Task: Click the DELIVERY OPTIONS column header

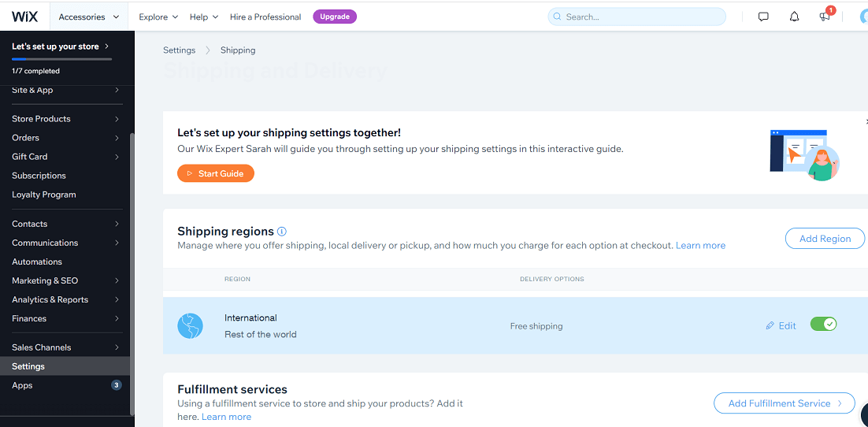Action: pyautogui.click(x=552, y=279)
